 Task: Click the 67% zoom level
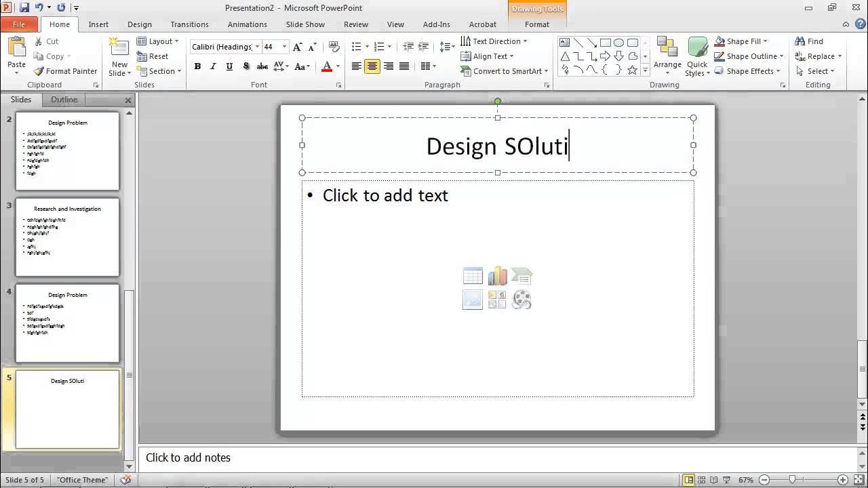point(746,480)
